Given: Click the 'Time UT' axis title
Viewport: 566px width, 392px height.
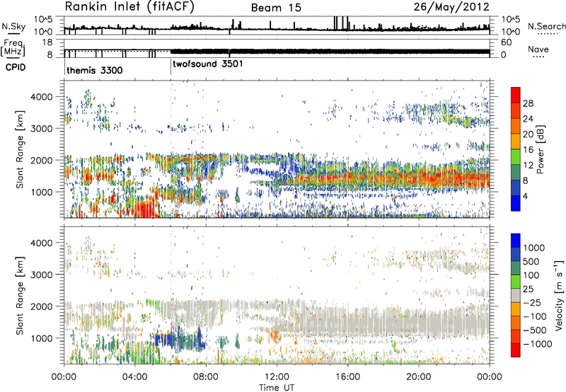Looking at the screenshot, I should pos(277,387).
